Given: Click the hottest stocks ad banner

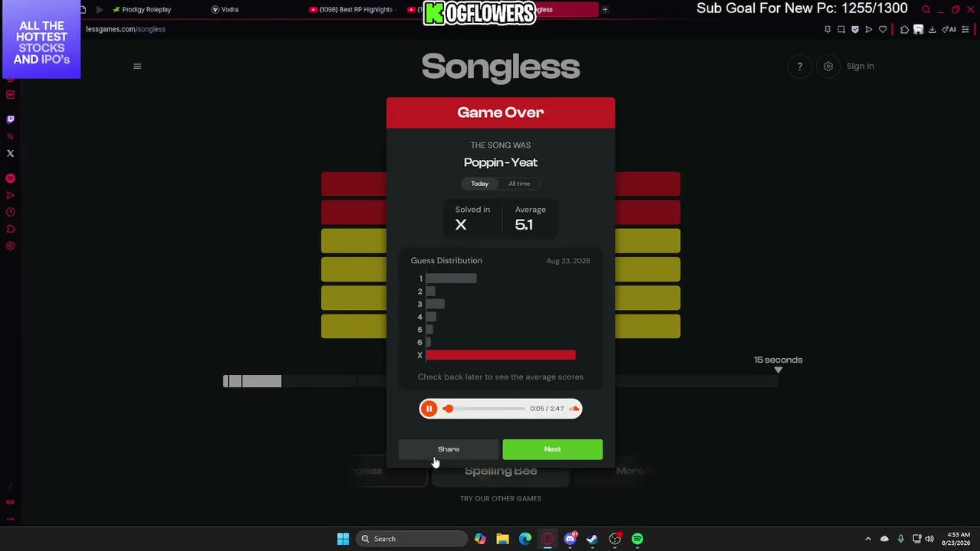Looking at the screenshot, I should tap(42, 39).
